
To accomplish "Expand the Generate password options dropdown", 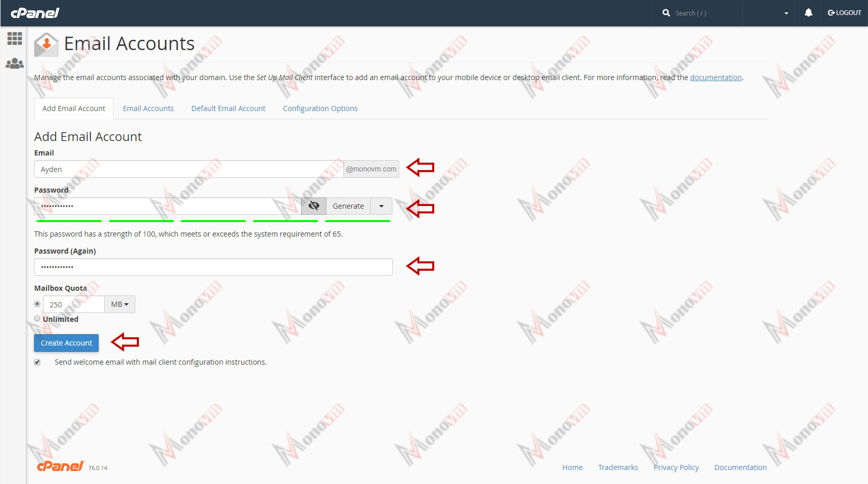I will (x=381, y=206).
